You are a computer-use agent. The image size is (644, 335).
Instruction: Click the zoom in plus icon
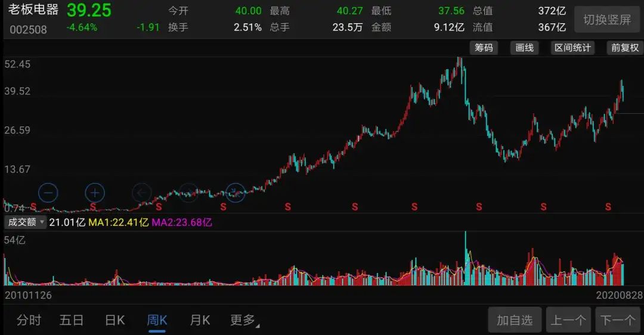[95, 193]
